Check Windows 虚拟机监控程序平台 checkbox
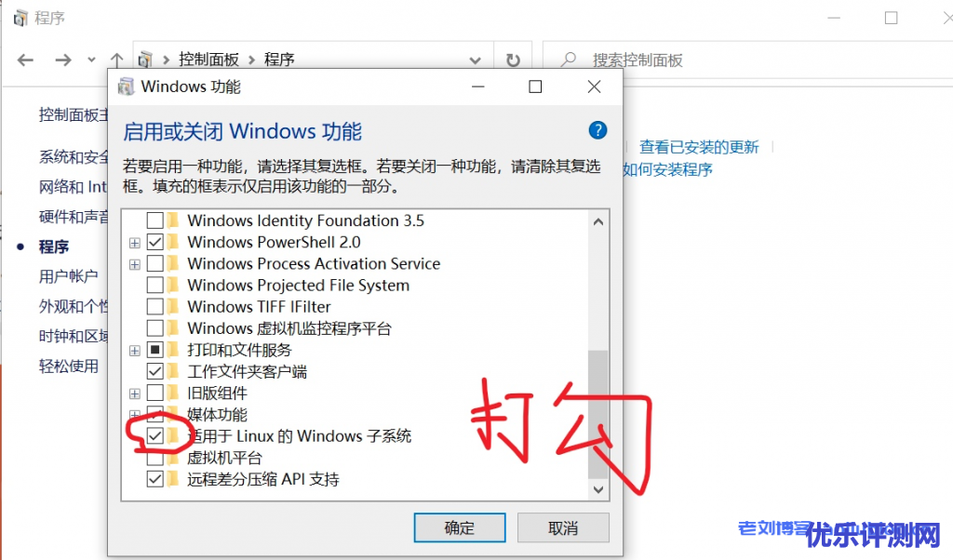The width and height of the screenshot is (953, 560). pos(155,328)
